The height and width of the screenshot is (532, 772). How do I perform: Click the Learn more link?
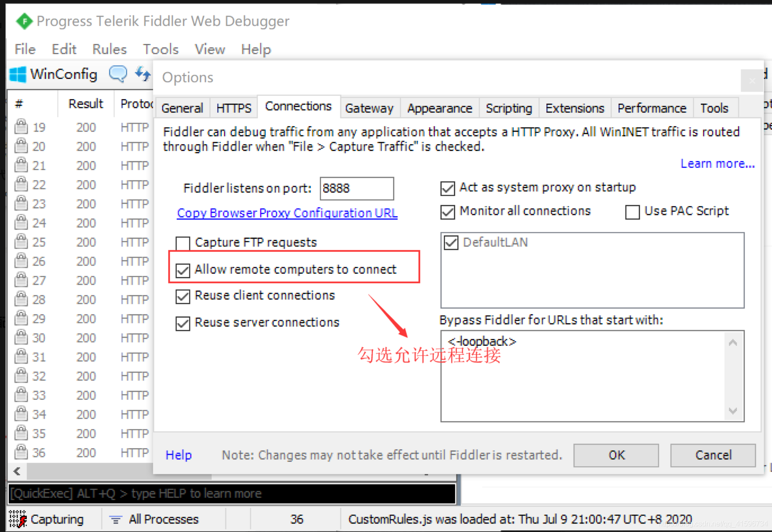click(718, 164)
